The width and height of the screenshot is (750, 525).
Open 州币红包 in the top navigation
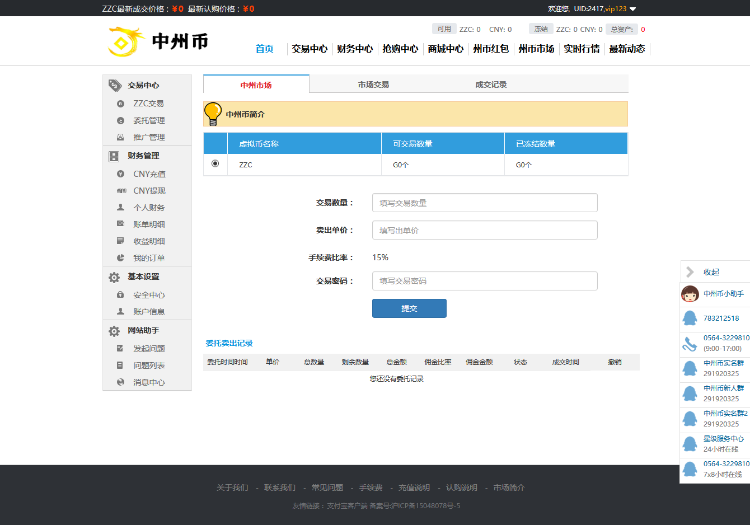pos(491,49)
